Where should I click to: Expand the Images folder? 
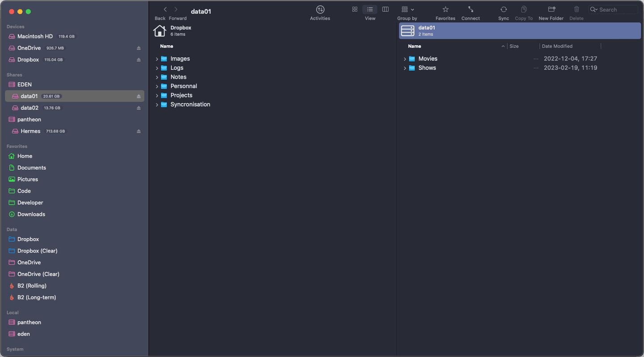[157, 59]
